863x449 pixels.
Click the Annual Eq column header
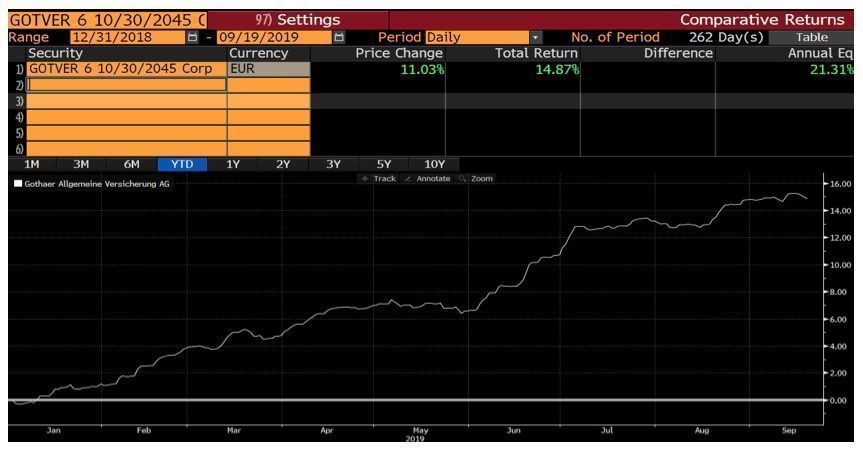(820, 53)
